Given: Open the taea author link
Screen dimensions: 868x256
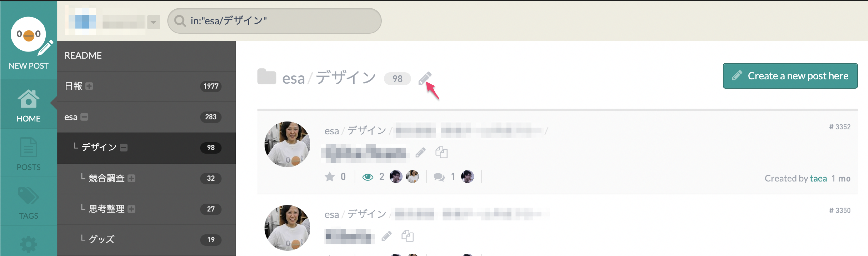Looking at the screenshot, I should [x=818, y=178].
